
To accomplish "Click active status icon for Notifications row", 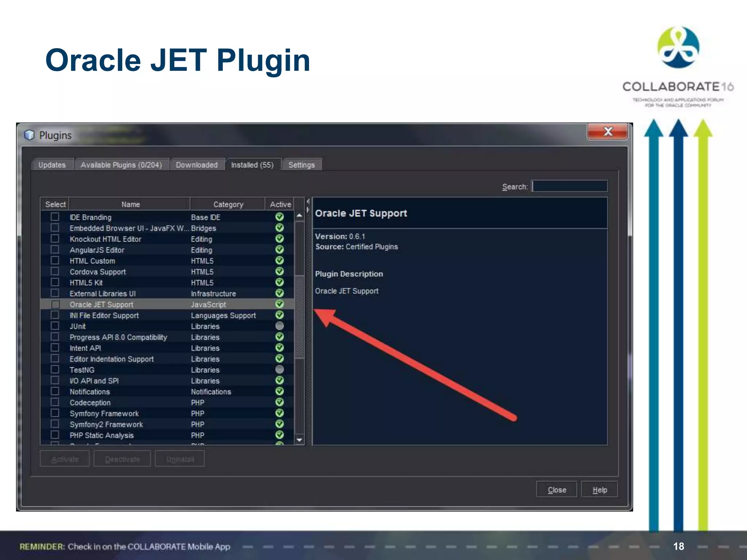I will tap(279, 392).
